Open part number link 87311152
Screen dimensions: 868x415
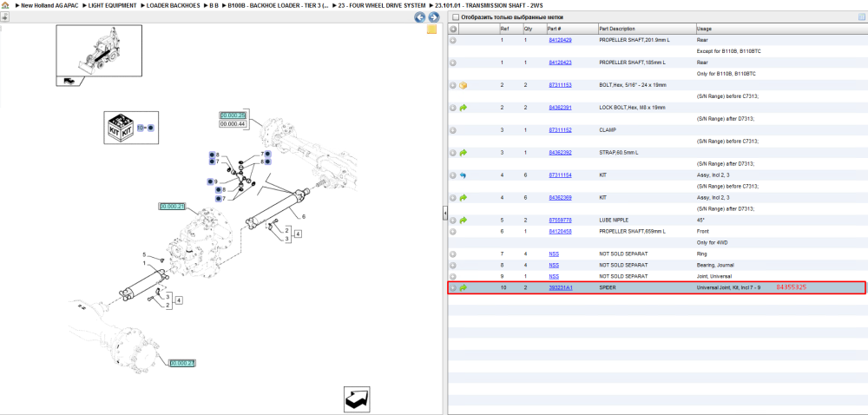pyautogui.click(x=560, y=130)
